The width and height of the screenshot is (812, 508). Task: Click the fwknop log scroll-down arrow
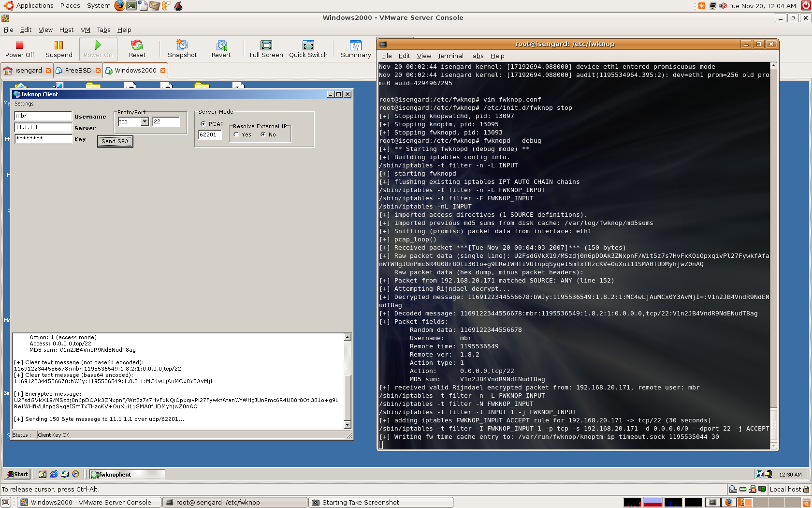coord(347,424)
